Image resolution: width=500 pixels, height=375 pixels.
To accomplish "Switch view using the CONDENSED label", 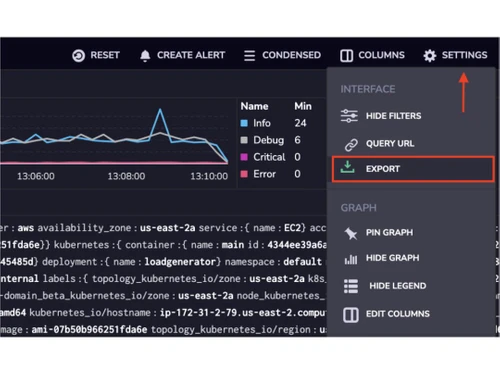I will (291, 55).
